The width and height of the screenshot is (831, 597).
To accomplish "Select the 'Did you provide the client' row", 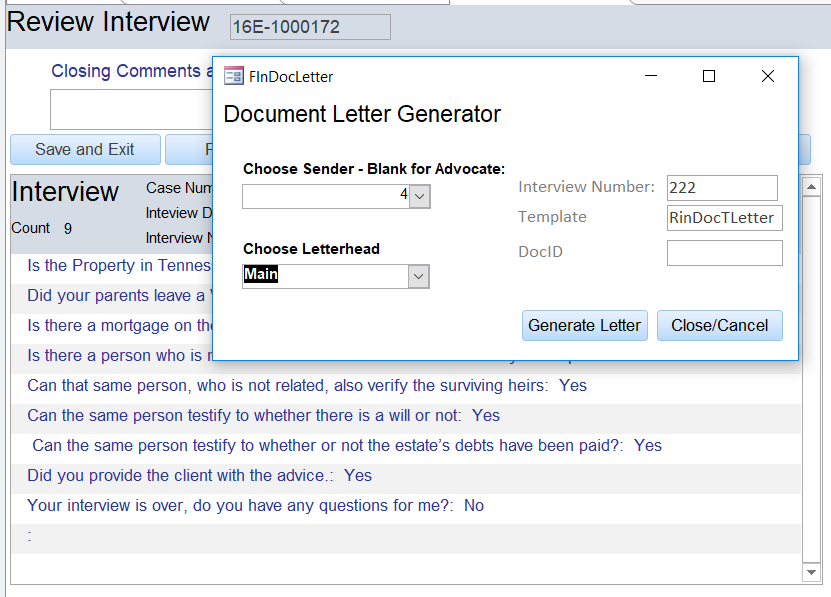I will (x=199, y=476).
